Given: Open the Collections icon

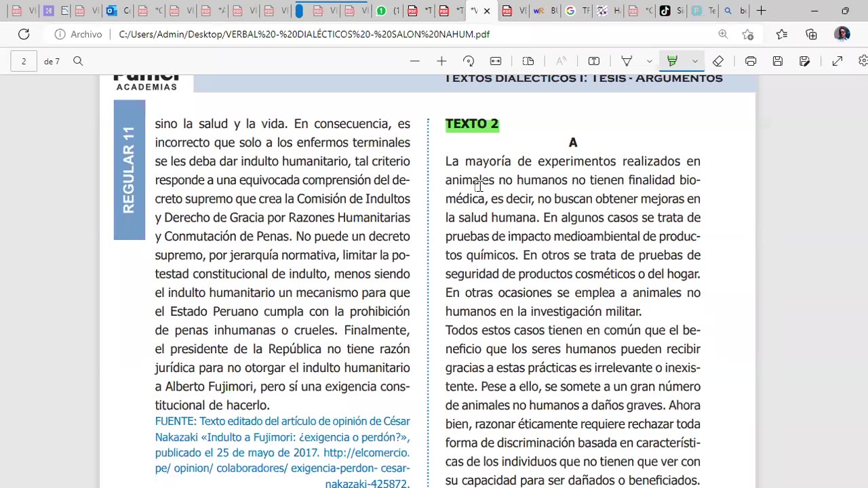Looking at the screenshot, I should click(812, 34).
